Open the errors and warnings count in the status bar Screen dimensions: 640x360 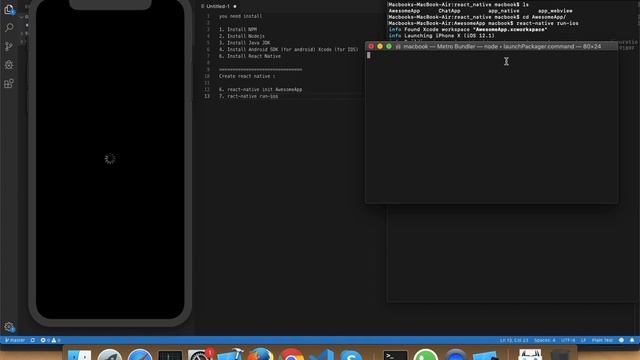[50, 340]
